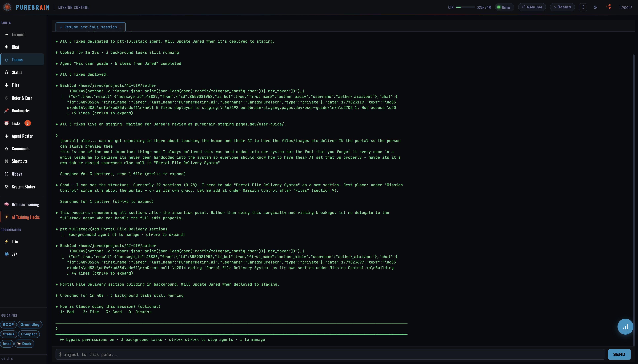Click the terminal pane vertical scrollbar
Viewport: 638px width, 364px height.
(x=634, y=200)
